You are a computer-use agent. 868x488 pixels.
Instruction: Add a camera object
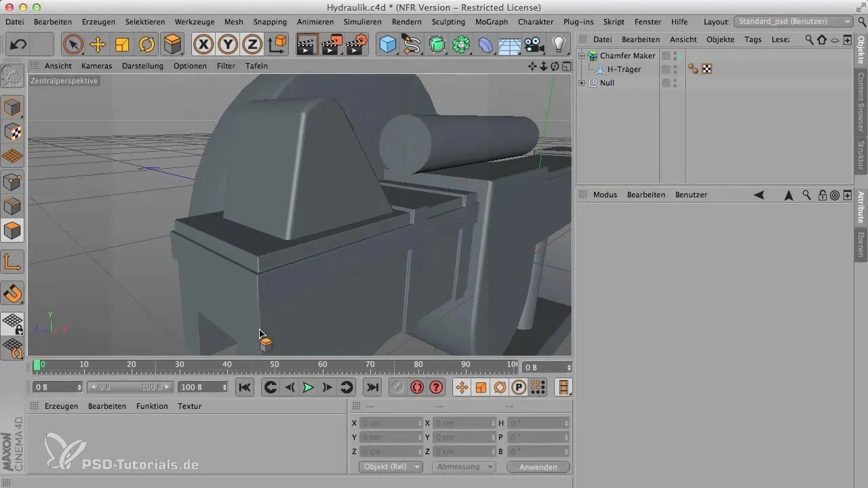pos(534,45)
